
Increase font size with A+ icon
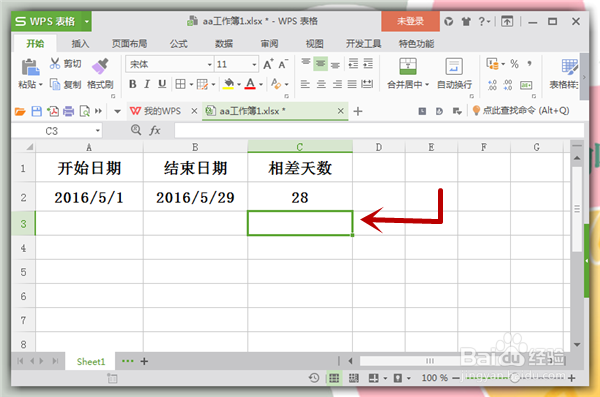[x=268, y=64]
